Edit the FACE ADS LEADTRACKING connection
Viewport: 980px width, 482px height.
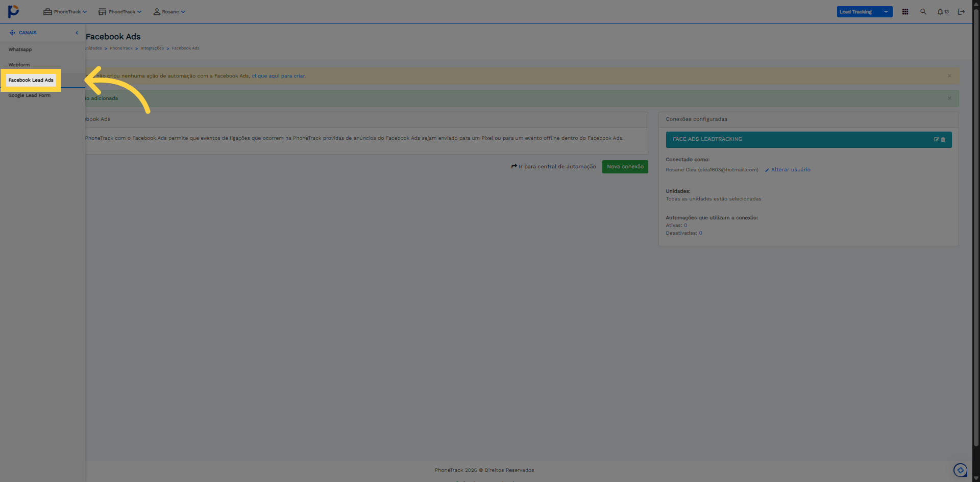937,139
